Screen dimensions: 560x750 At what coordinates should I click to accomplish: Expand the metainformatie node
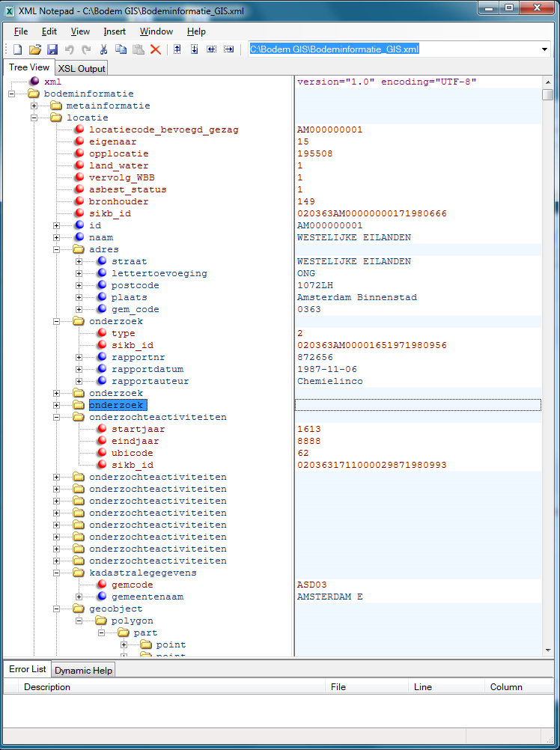pos(34,106)
